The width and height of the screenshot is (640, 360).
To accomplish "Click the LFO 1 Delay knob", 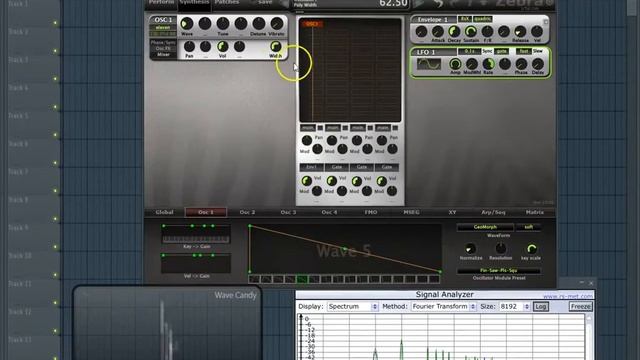I will point(538,64).
